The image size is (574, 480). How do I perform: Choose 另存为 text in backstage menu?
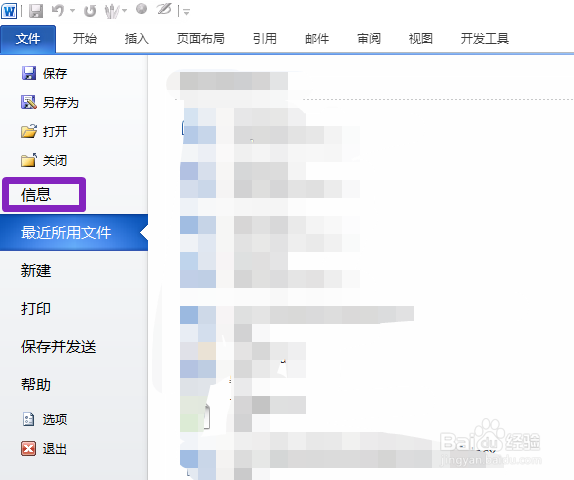coord(61,103)
